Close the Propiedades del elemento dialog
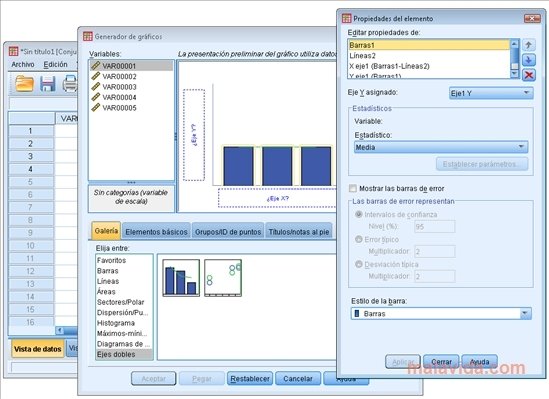Viewport: 549px width, 399px height. [x=532, y=18]
